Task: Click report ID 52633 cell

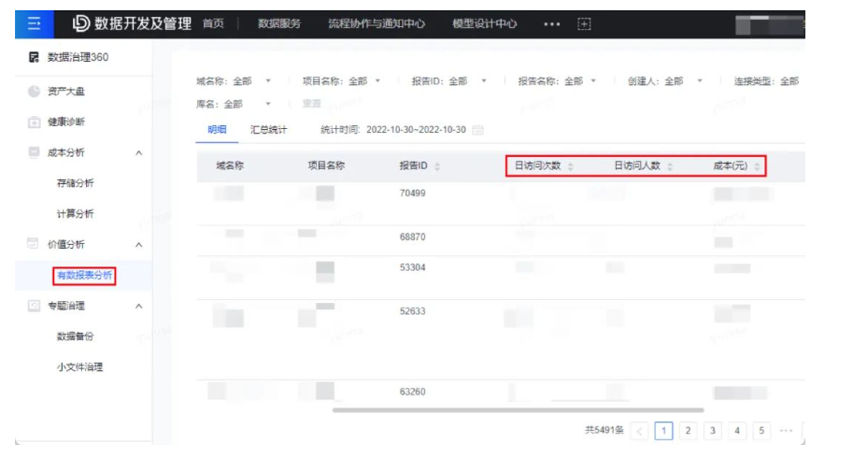Action: point(412,311)
